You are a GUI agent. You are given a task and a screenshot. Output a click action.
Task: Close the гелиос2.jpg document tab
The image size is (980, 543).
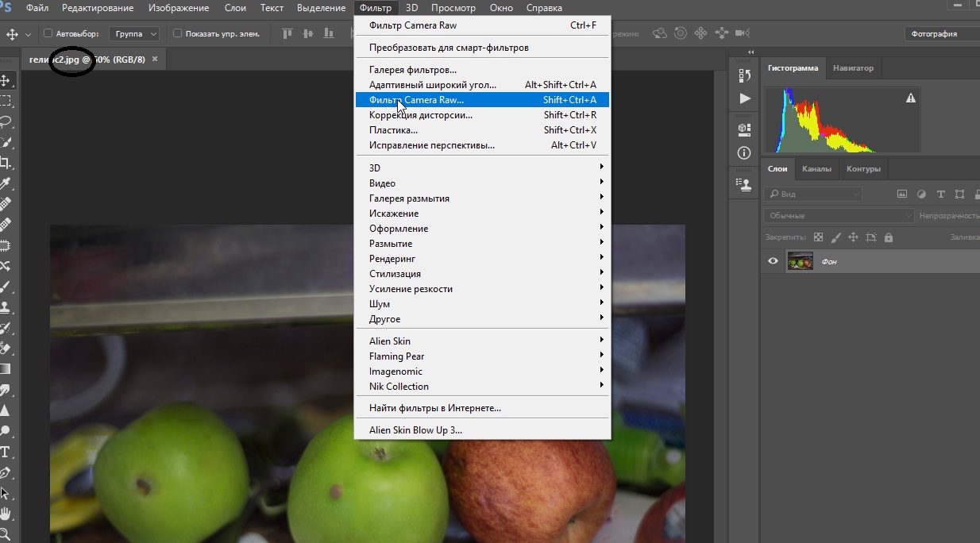coord(155,59)
